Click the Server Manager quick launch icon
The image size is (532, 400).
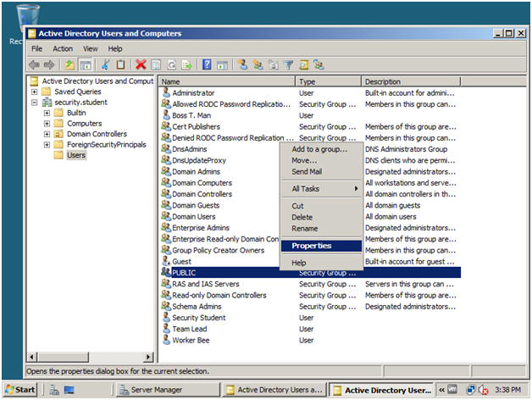[53, 390]
